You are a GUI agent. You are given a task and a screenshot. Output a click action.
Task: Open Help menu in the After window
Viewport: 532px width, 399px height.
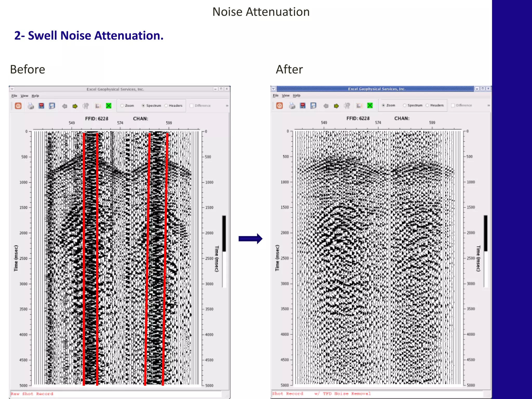pyautogui.click(x=297, y=96)
